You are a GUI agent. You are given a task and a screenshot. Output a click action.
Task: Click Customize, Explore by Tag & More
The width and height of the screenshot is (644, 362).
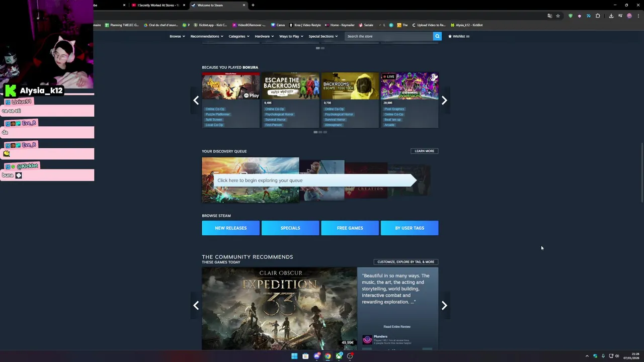(x=406, y=261)
